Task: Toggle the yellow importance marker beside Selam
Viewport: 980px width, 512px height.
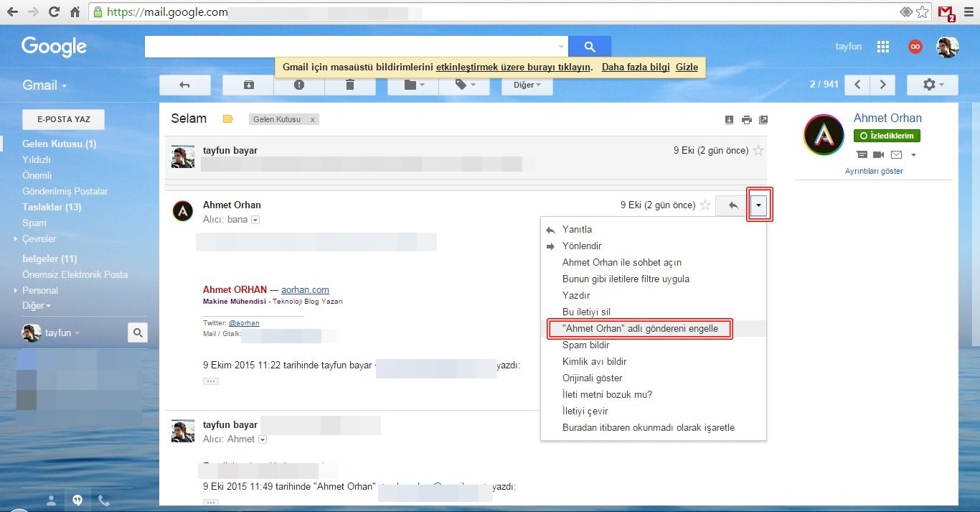Action: [228, 119]
